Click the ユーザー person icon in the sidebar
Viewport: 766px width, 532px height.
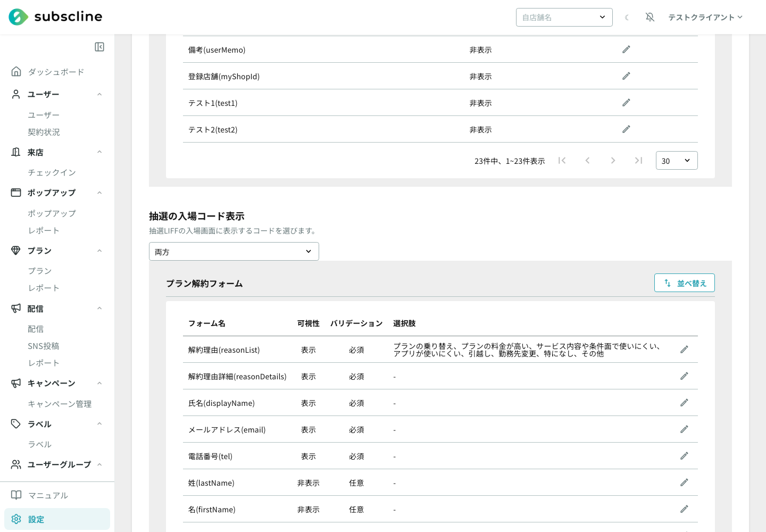16,94
